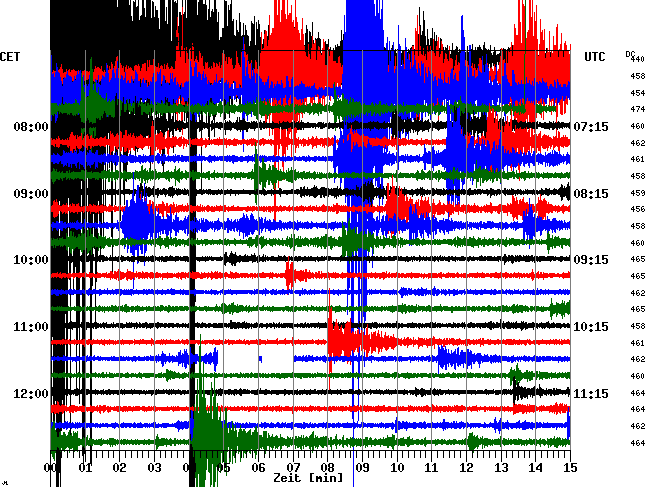Click the DC value 454

tap(638, 93)
